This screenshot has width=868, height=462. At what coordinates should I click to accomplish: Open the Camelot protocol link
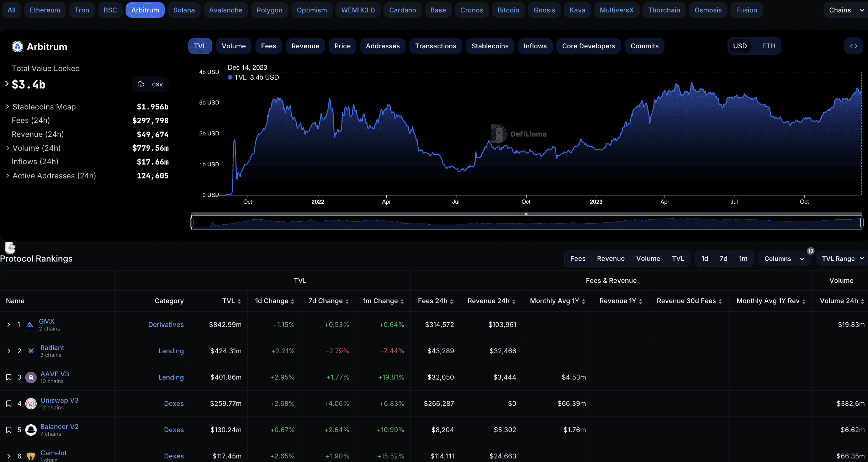[53, 453]
